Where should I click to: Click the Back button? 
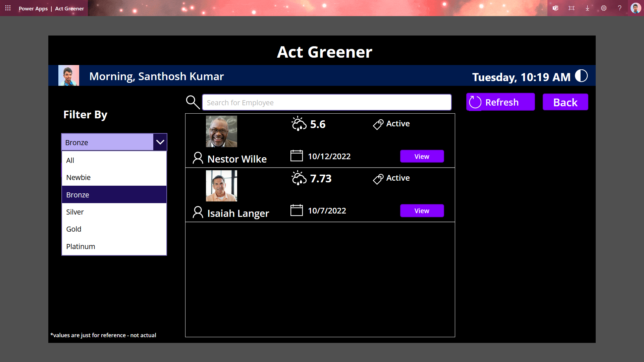click(x=565, y=102)
